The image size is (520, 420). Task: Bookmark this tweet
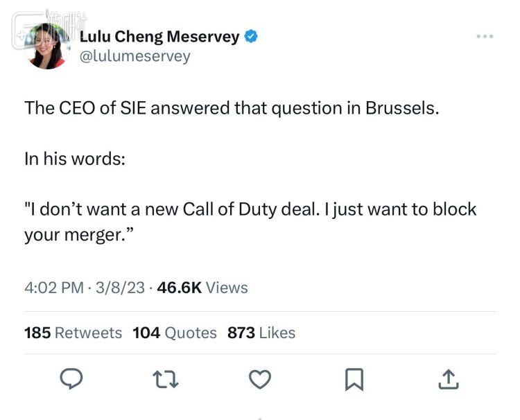354,378
